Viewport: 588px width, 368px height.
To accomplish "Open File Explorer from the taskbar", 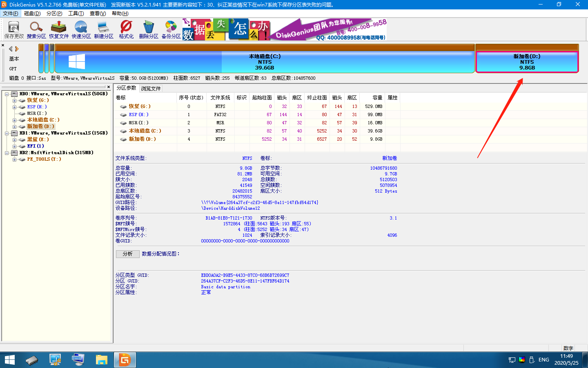I will point(101,360).
